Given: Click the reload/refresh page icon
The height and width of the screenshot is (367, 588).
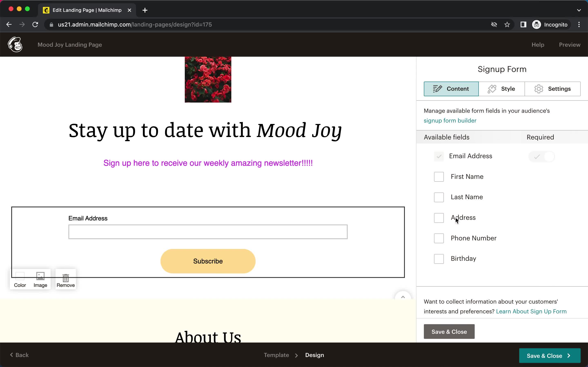Looking at the screenshot, I should (x=36, y=24).
